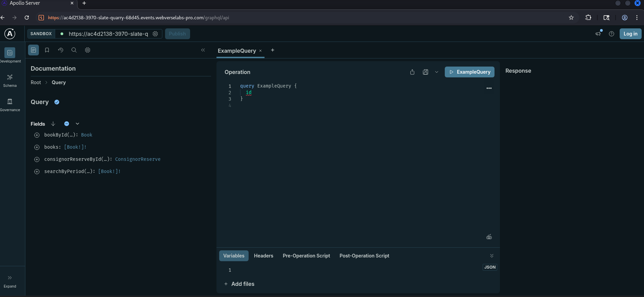Bookmark this page with the star icon
Image resolution: width=644 pixels, height=297 pixels.
(x=571, y=18)
